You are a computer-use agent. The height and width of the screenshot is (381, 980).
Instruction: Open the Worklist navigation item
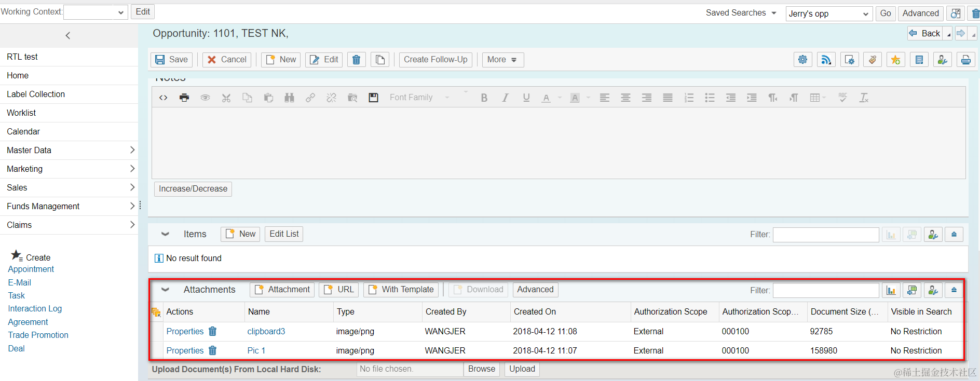click(x=69, y=113)
